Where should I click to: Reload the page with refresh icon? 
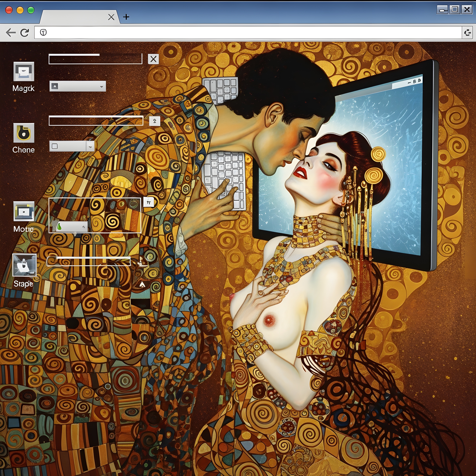coord(25,33)
